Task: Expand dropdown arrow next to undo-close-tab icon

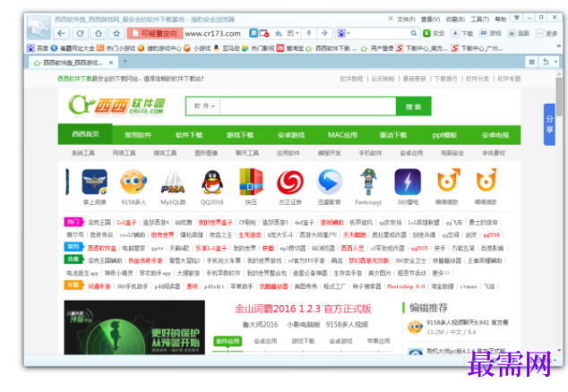Action: coord(555,62)
